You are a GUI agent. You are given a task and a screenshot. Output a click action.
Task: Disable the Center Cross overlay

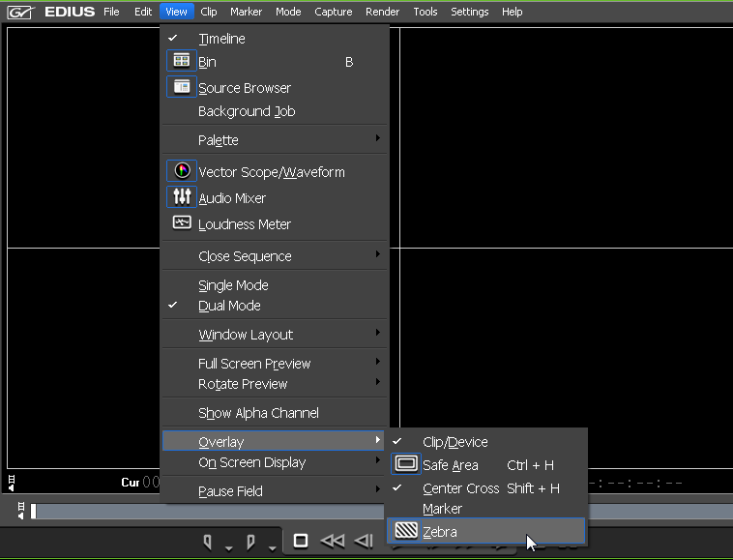click(460, 488)
